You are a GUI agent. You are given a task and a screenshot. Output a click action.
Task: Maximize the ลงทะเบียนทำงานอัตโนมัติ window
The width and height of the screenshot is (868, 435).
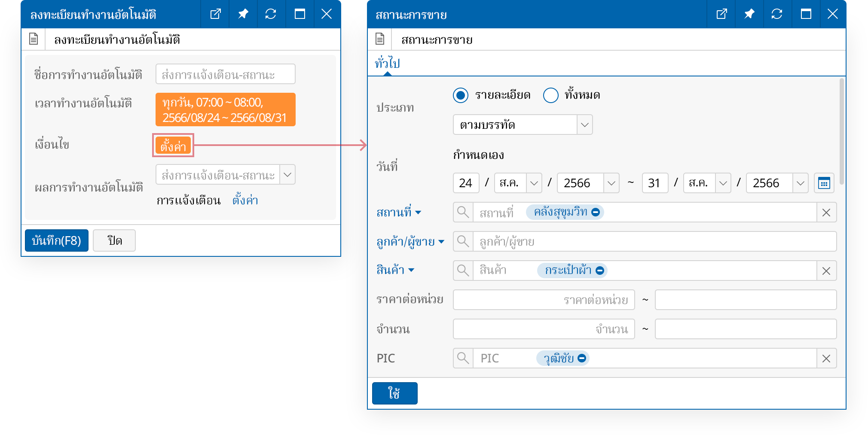[x=300, y=14]
